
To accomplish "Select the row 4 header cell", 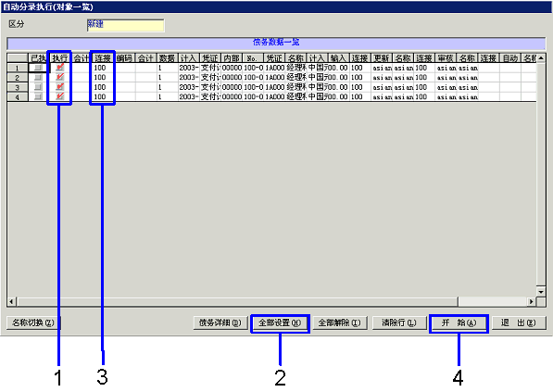I will pyautogui.click(x=18, y=96).
